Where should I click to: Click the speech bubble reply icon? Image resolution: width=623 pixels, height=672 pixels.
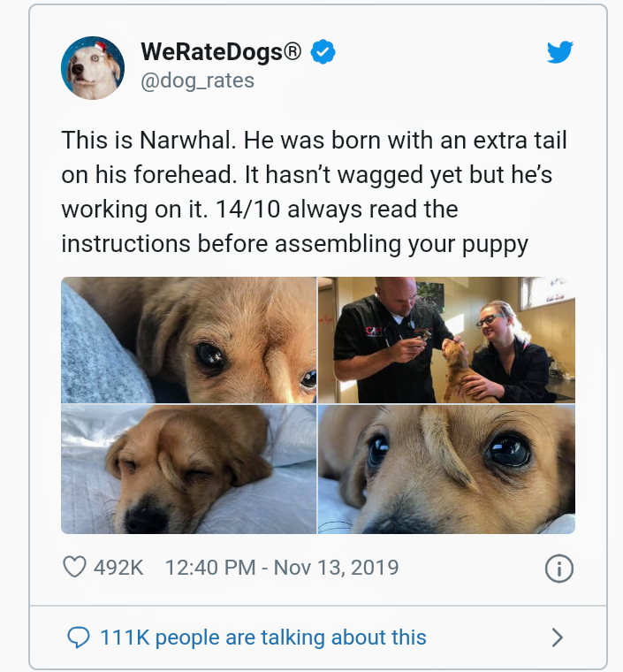click(x=79, y=637)
